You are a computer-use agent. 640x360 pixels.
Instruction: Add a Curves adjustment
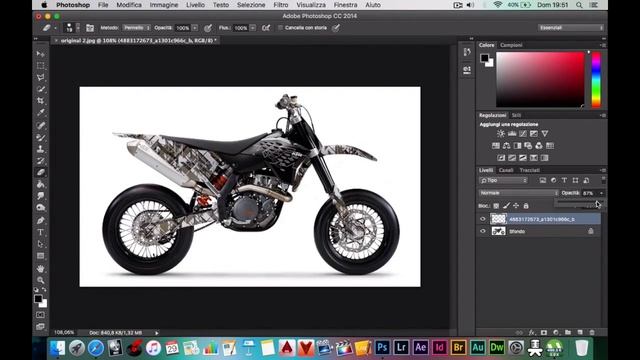click(x=523, y=133)
